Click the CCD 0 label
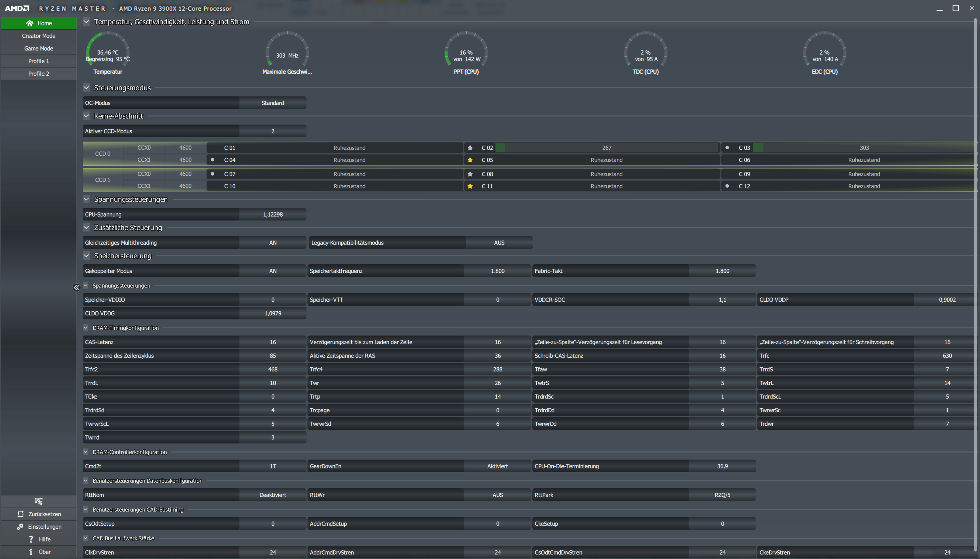This screenshot has height=559, width=980. [x=103, y=154]
